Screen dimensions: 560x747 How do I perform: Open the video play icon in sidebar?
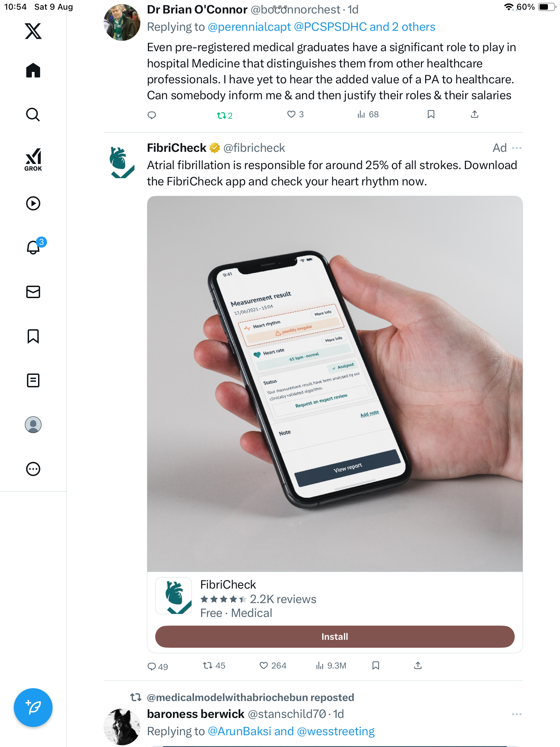click(x=33, y=203)
